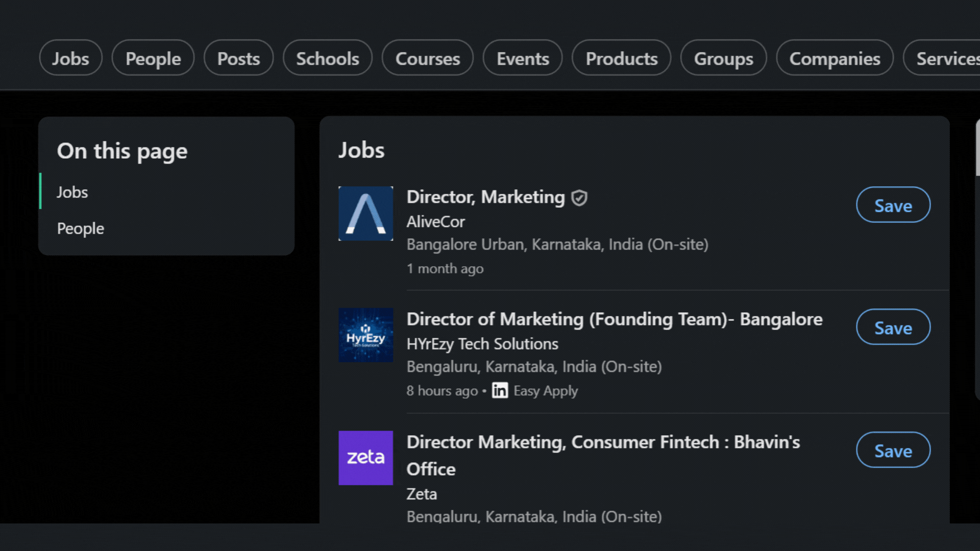Open the HyrEzy Tech Solutions logo
This screenshot has height=551, width=980.
365,335
